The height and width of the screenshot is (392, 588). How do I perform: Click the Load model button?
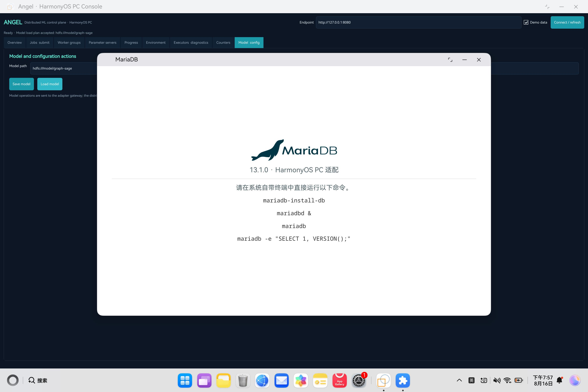50,84
